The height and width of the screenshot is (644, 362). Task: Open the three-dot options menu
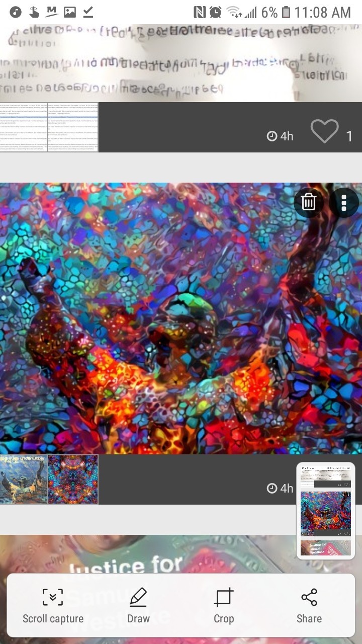point(344,202)
